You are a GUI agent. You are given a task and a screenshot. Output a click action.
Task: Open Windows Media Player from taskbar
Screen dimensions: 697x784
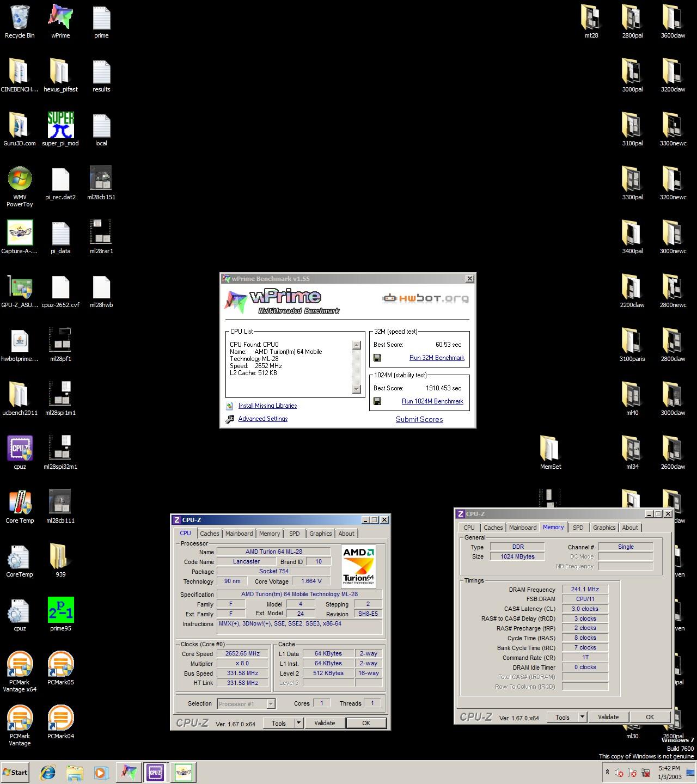[x=101, y=772]
